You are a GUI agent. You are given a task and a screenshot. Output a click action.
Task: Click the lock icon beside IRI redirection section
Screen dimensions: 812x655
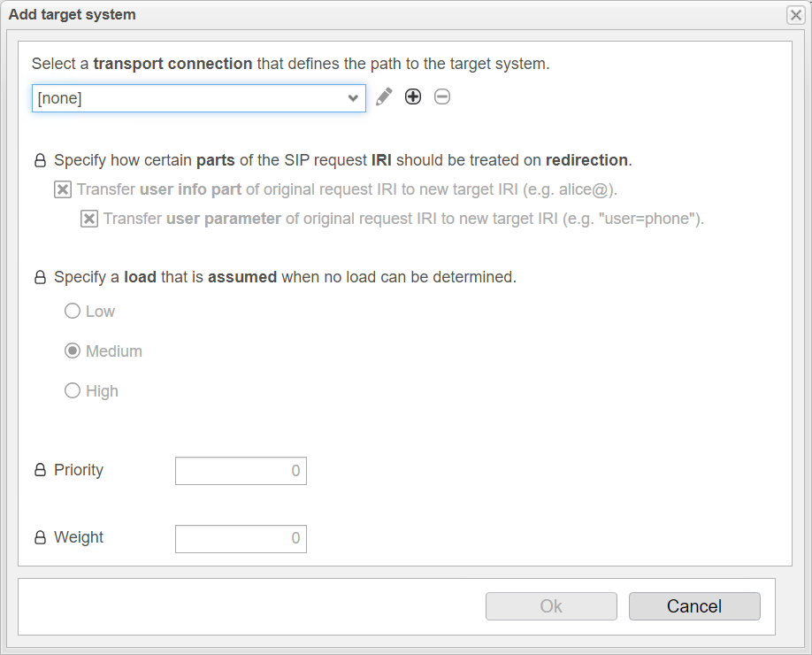(x=40, y=160)
